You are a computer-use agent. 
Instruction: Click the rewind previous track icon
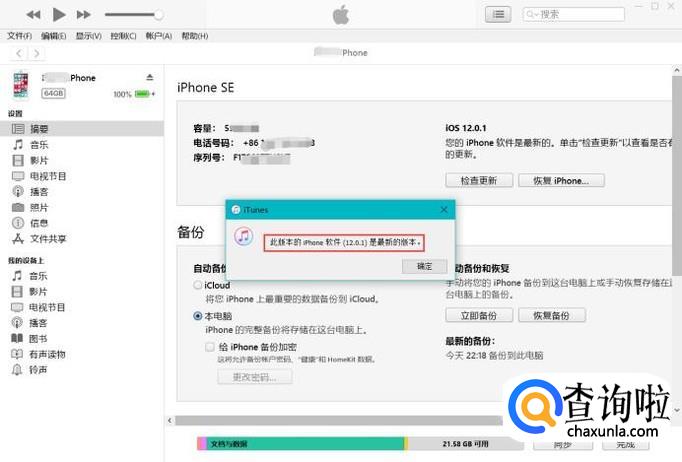click(33, 15)
